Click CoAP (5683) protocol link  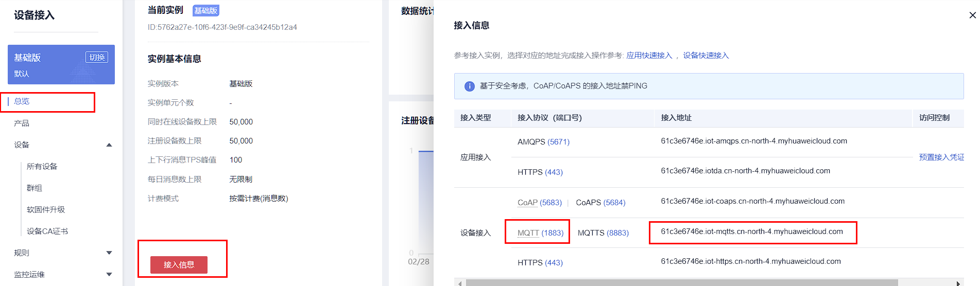coord(540,203)
